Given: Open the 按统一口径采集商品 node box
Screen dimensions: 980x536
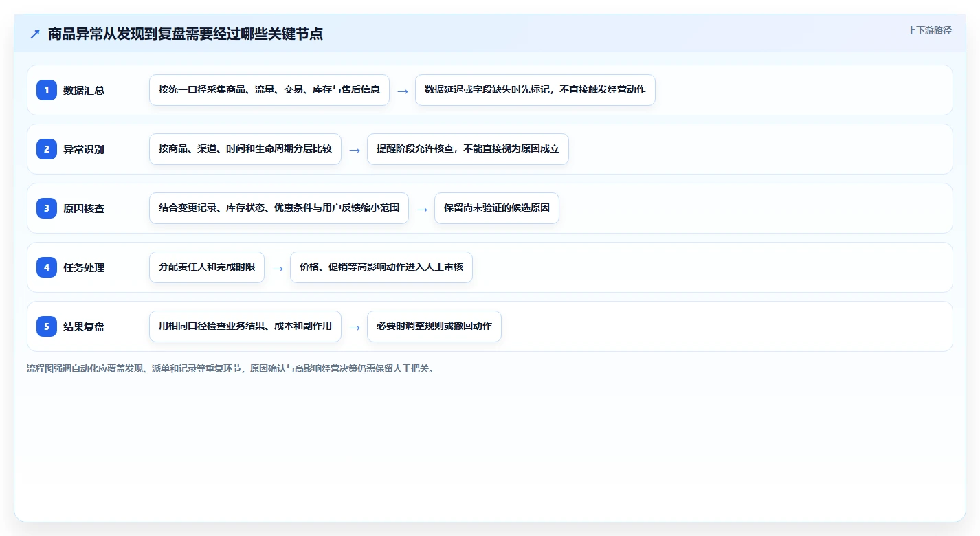Looking at the screenshot, I should click(269, 90).
